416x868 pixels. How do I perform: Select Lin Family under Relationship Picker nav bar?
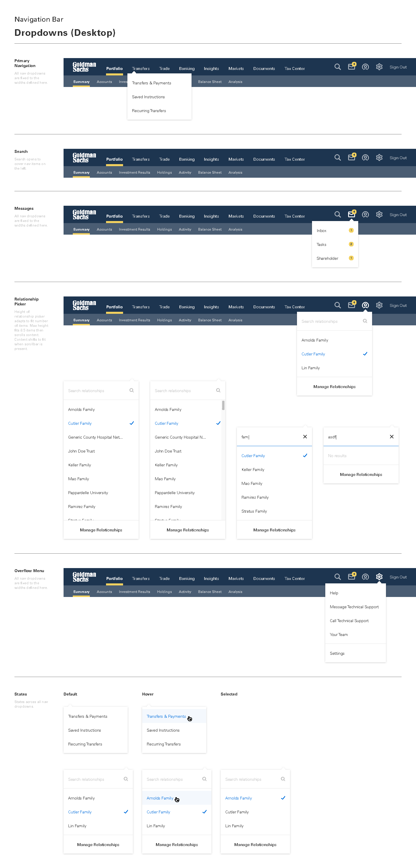pyautogui.click(x=334, y=368)
